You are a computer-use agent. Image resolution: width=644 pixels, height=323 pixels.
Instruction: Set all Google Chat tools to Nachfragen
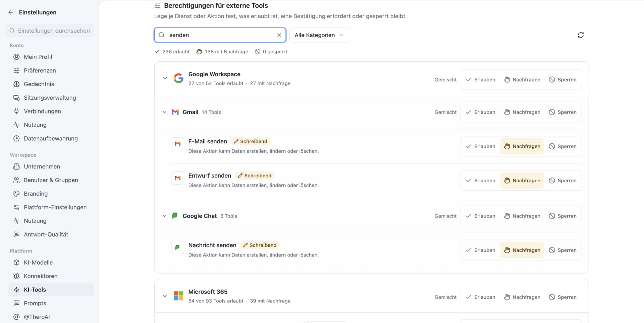coord(522,216)
